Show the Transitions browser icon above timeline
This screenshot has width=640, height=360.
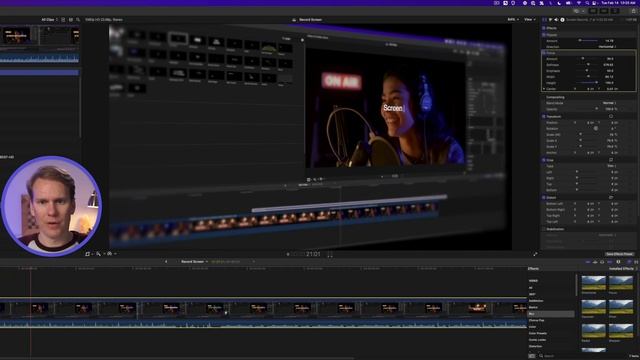coord(636,262)
